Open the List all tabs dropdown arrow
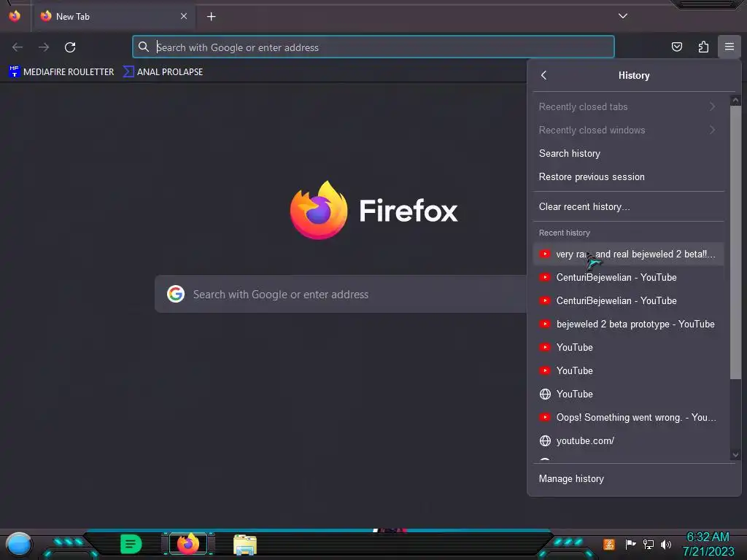Screen dimensions: 747x560 (x=623, y=16)
